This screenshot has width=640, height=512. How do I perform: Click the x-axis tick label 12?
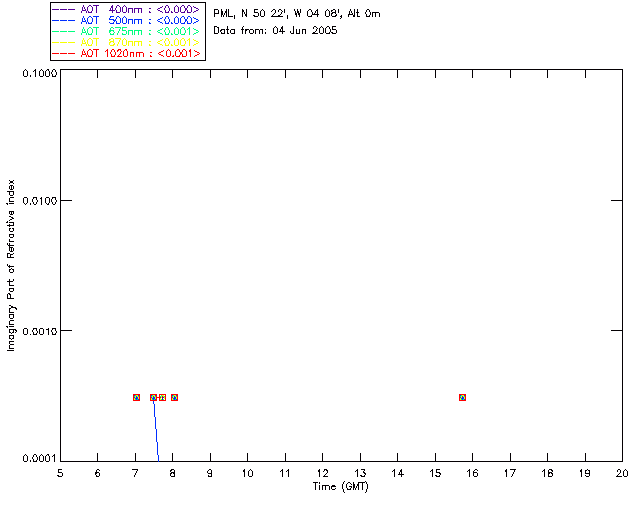pyautogui.click(x=322, y=473)
